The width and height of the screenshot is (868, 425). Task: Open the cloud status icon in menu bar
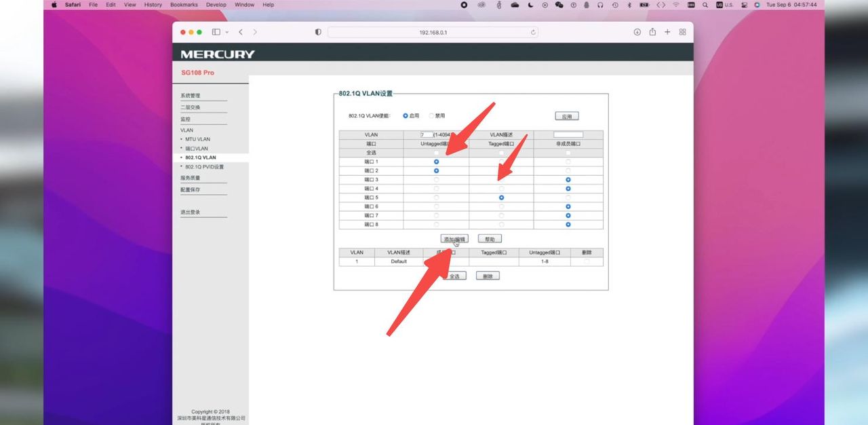click(x=515, y=5)
